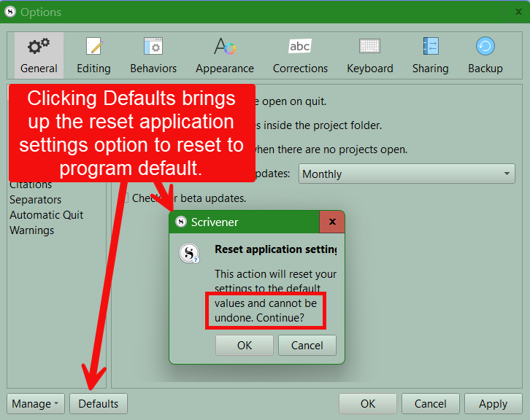Open the Keyboard options icon

369,47
